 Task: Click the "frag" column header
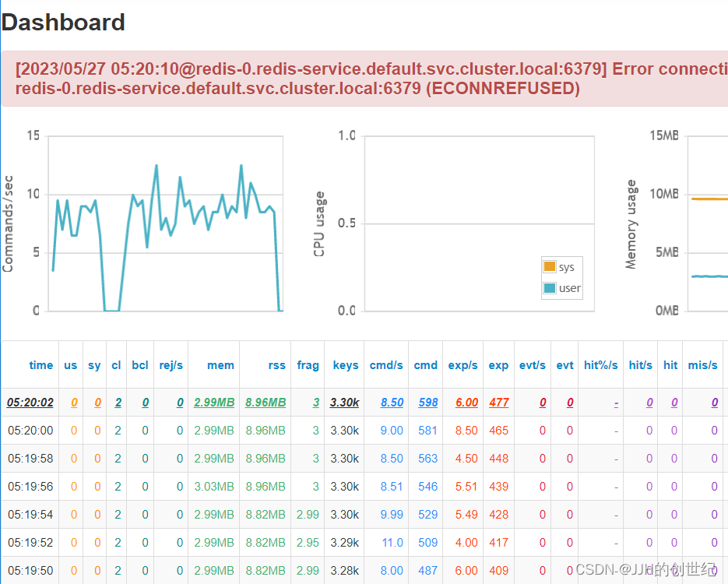point(308,364)
